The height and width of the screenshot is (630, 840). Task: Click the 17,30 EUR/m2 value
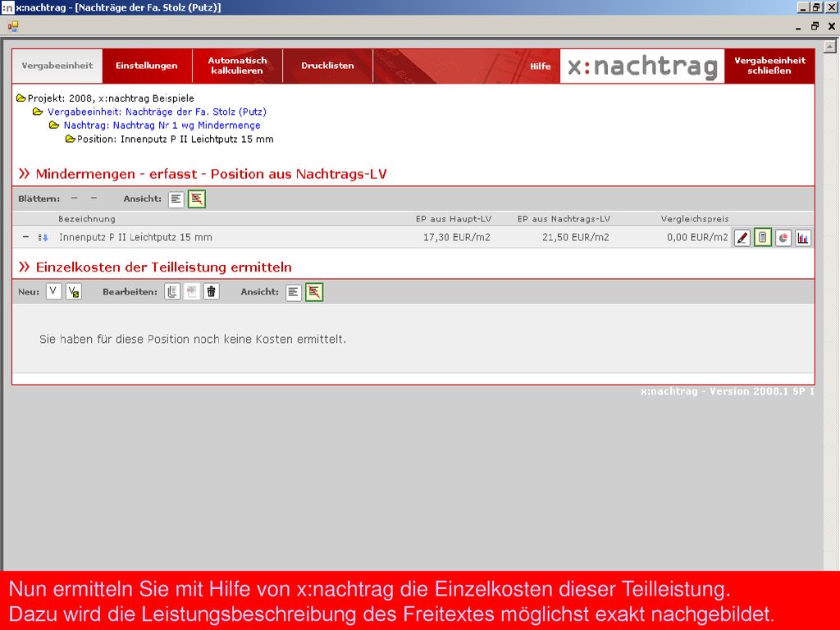pos(456,237)
